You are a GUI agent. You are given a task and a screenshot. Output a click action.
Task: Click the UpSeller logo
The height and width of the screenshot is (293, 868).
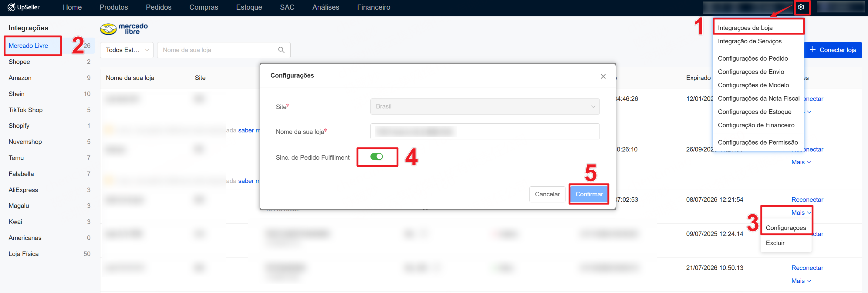(x=23, y=7)
